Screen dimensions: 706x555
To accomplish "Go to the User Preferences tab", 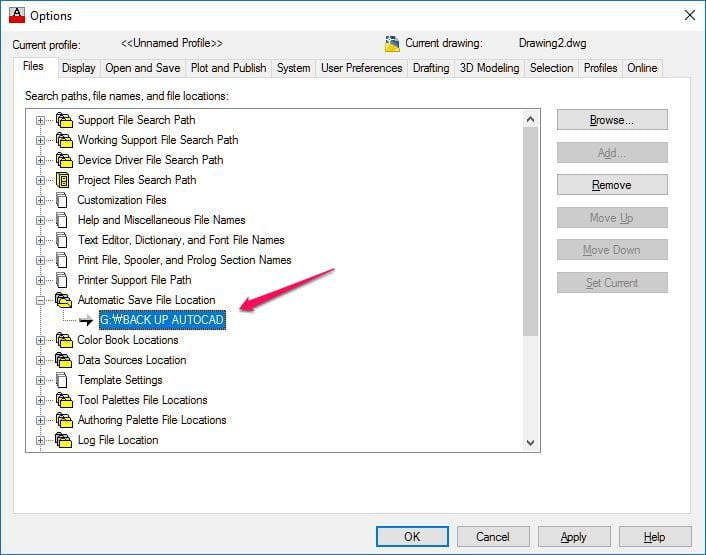I will 361,68.
